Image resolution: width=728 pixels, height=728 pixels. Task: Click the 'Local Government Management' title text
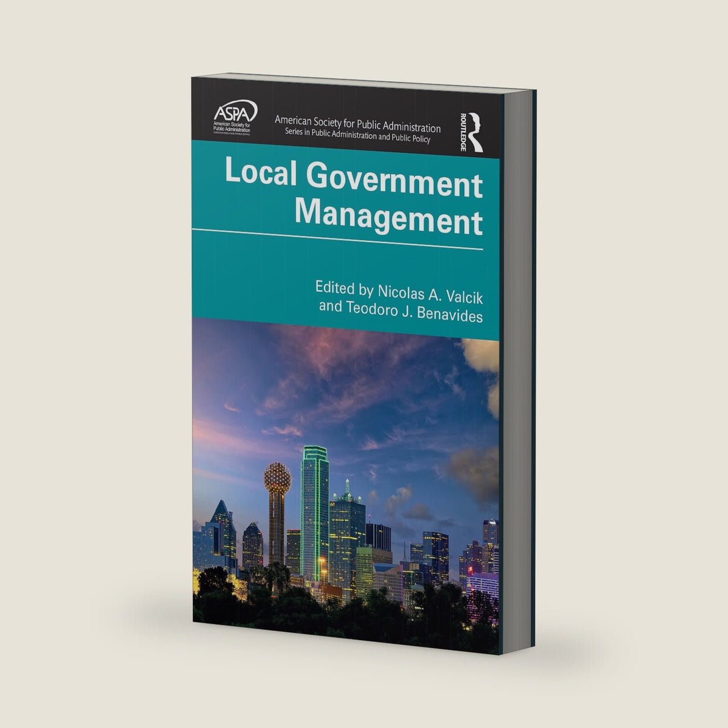(353, 195)
